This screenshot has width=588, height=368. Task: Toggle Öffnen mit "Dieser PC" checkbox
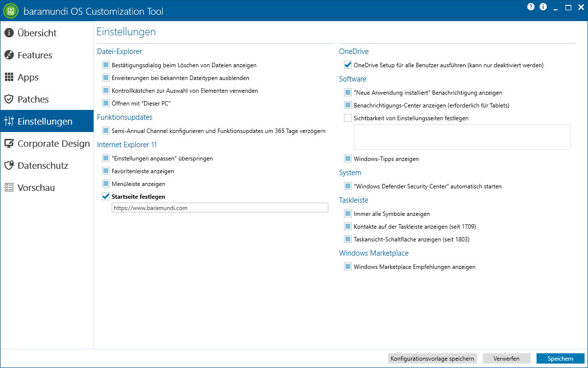point(105,103)
